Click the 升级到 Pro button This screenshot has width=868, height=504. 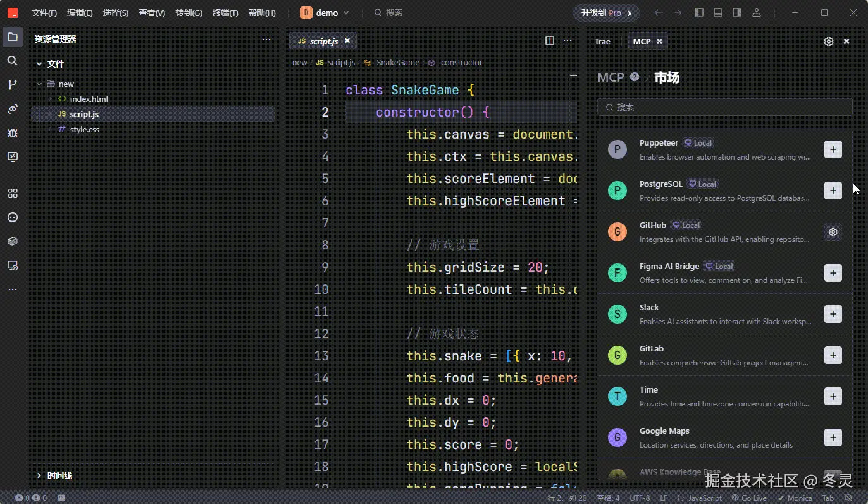coord(606,13)
